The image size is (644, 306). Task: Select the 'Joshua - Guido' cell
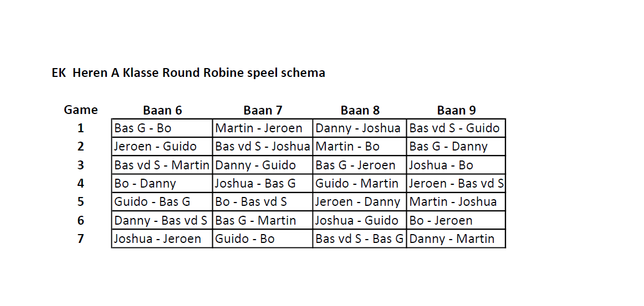click(x=359, y=220)
